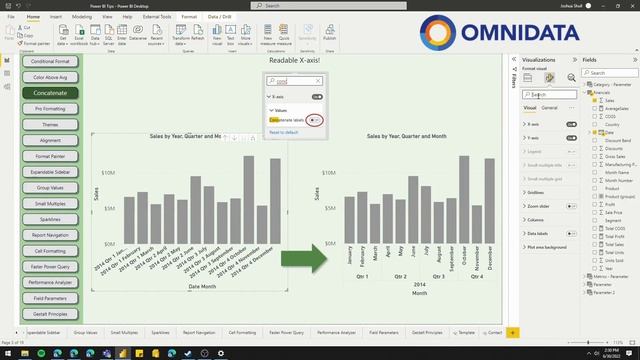This screenshot has width=640, height=360.
Task: Open the Format visual paintbrush icon
Action: click(549, 78)
